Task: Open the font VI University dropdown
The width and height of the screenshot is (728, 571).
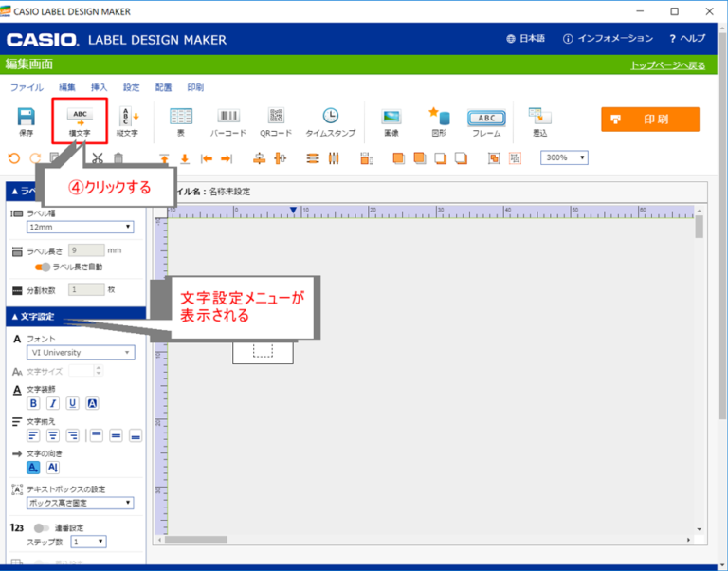Action: point(81,353)
